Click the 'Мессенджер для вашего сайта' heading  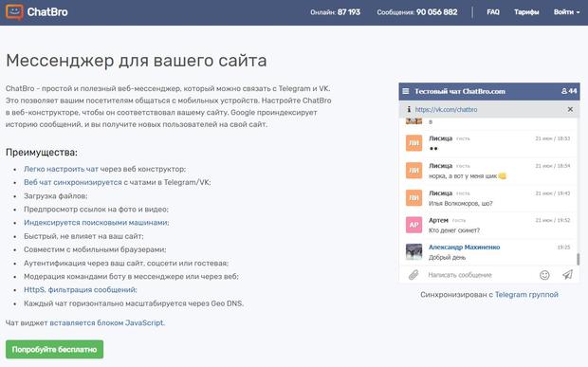coord(137,61)
